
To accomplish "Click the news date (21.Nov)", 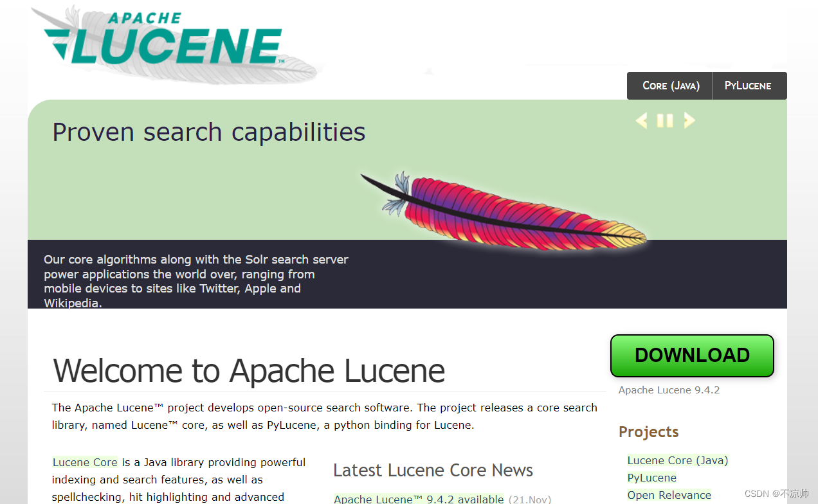I will pos(530,500).
